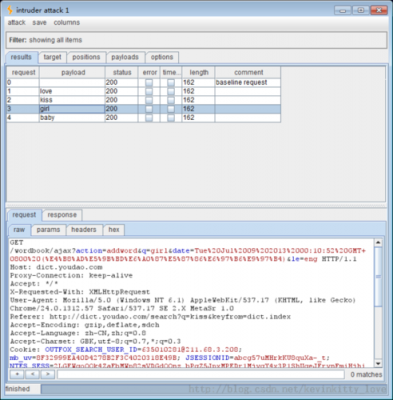Screen dimensions: 393x400
Task: Select the 'love' payload cell
Action: pos(72,91)
